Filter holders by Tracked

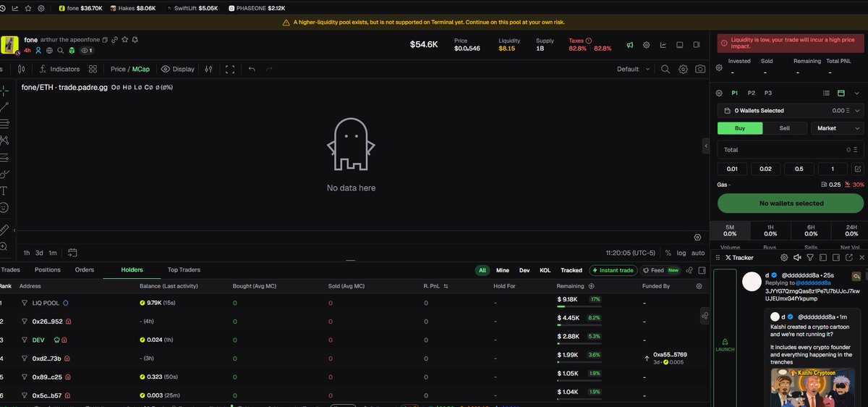pyautogui.click(x=571, y=270)
